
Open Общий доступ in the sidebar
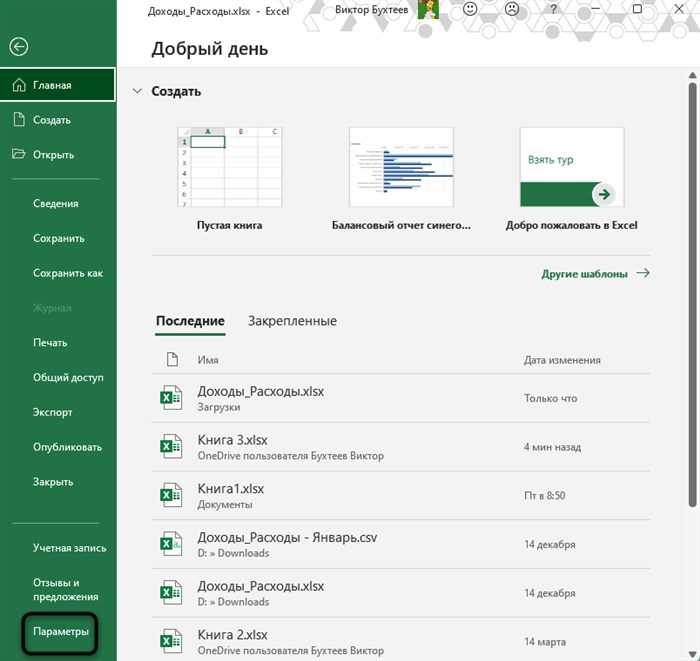[68, 378]
